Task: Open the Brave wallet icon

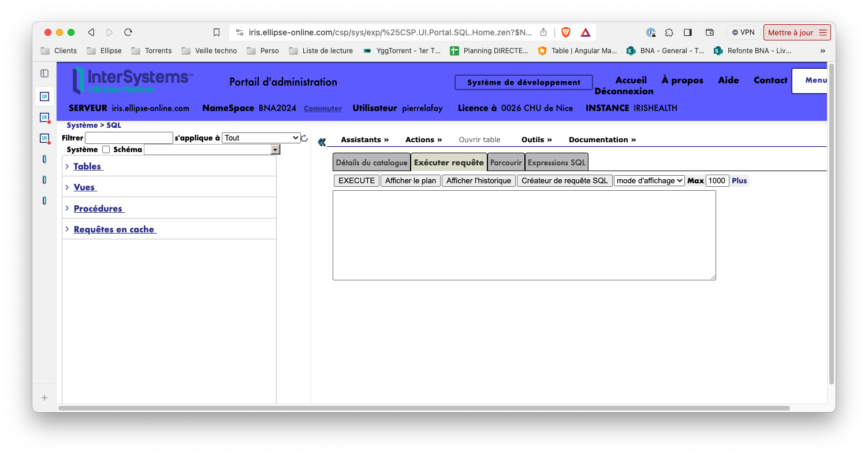Action: point(710,32)
